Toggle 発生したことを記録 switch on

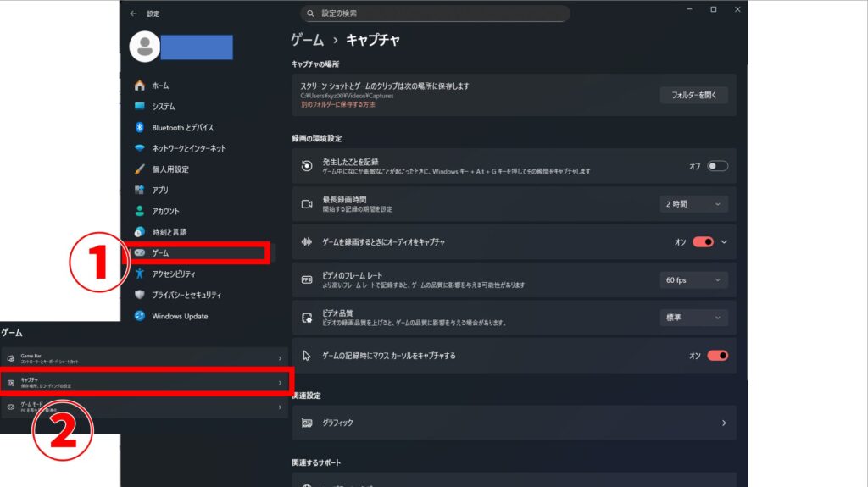click(x=717, y=166)
